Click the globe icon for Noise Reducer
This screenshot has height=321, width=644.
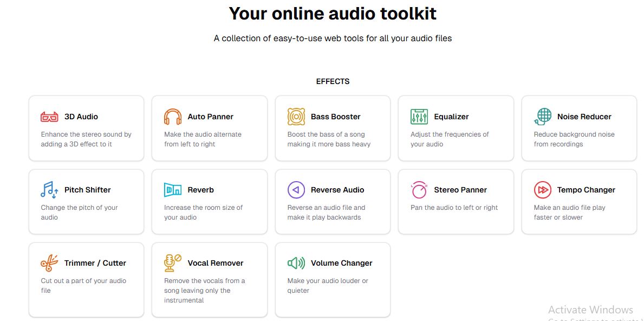click(x=542, y=117)
